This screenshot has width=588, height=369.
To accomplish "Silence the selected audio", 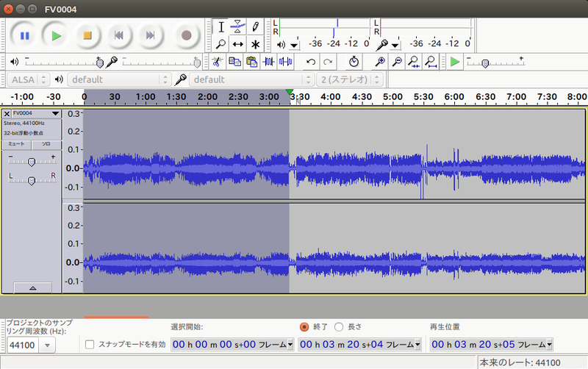I will click(285, 62).
